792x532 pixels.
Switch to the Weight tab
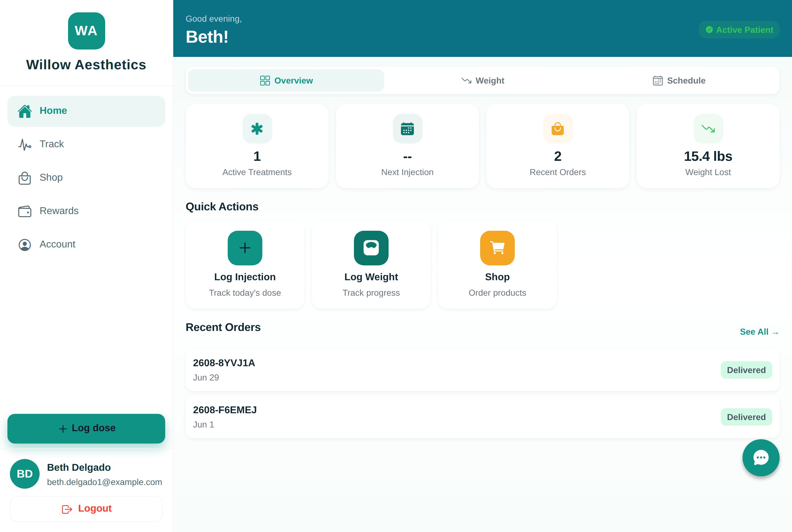[x=483, y=81]
